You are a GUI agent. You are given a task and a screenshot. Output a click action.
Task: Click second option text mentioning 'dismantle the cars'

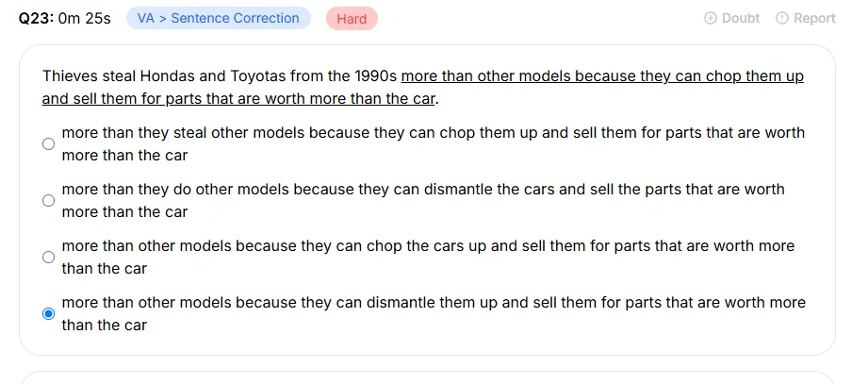click(423, 201)
